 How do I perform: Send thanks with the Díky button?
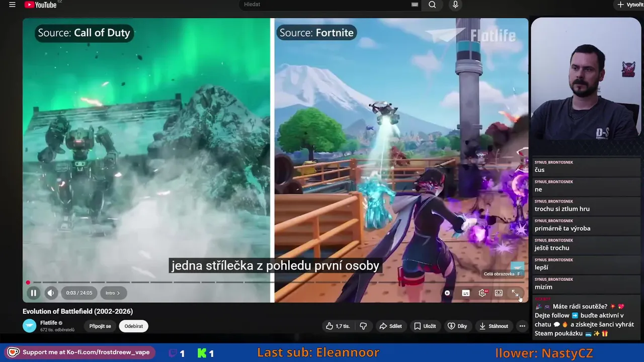[x=457, y=326]
